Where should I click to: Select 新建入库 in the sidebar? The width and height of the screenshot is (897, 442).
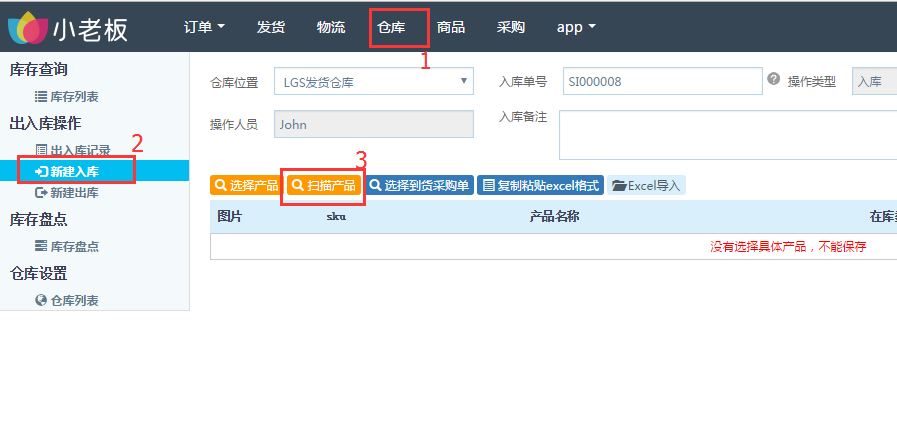tap(74, 172)
